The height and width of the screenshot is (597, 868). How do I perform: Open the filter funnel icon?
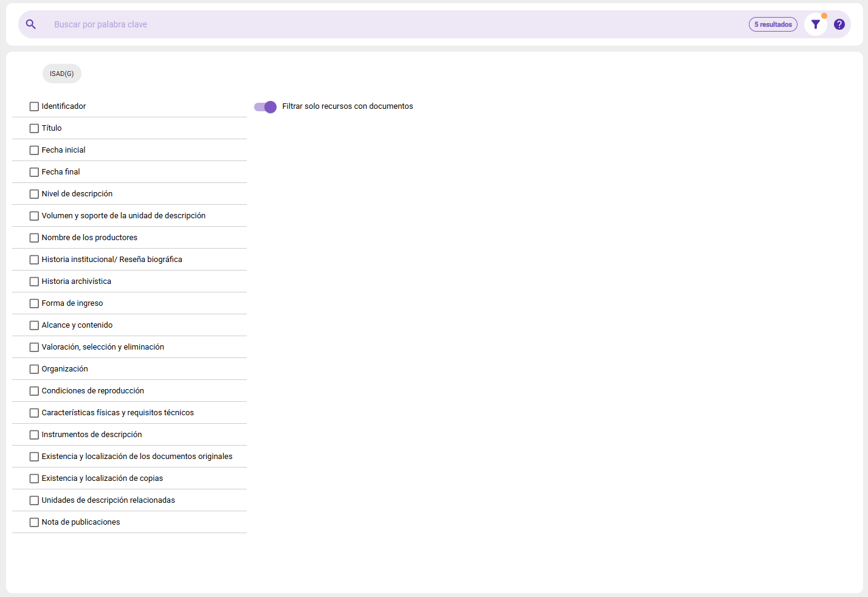pos(816,24)
